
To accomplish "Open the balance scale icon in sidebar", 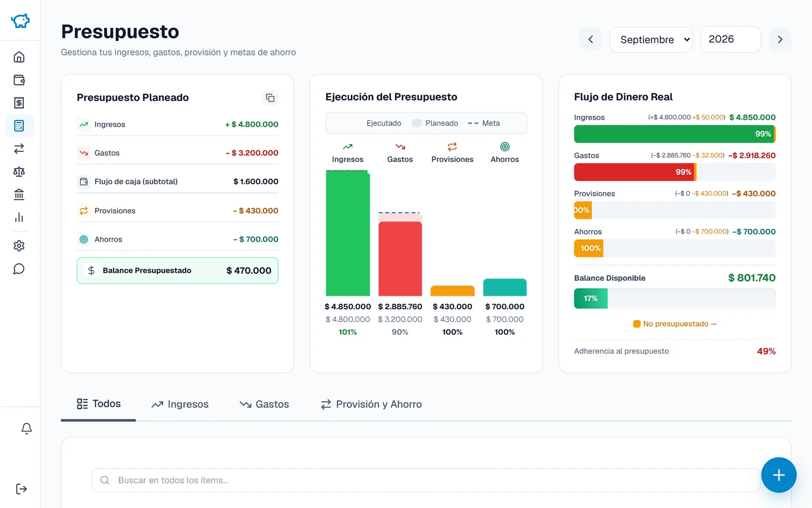I will pos(19,172).
